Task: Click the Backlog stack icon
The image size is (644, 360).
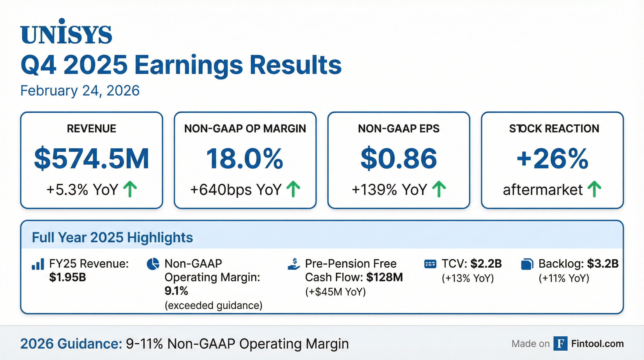Action: [x=527, y=264]
